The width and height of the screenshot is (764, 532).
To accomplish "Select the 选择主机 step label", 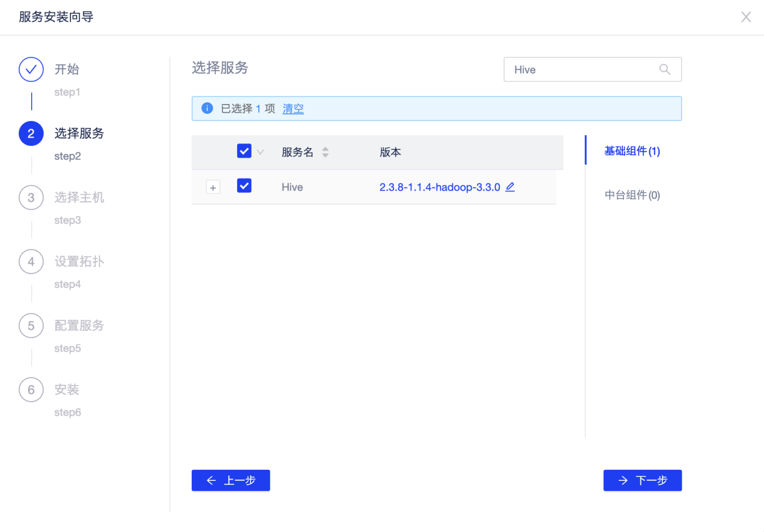I will (79, 198).
